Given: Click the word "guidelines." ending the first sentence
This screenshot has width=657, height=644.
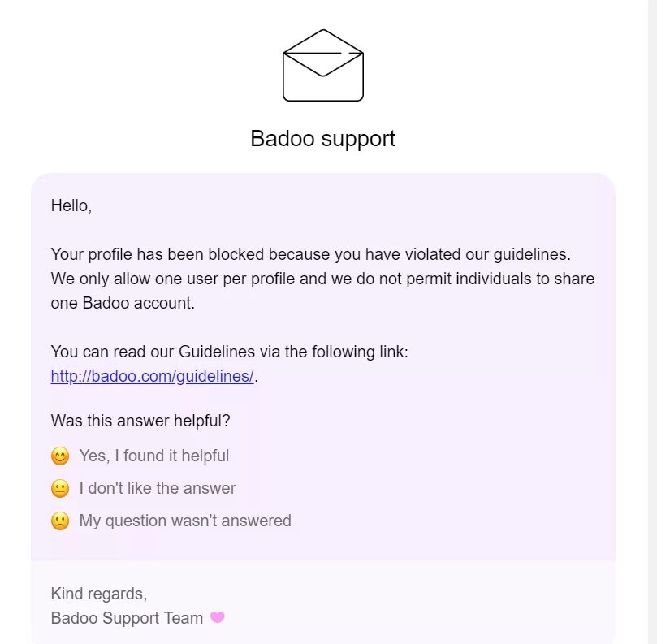Looking at the screenshot, I should (x=532, y=254).
